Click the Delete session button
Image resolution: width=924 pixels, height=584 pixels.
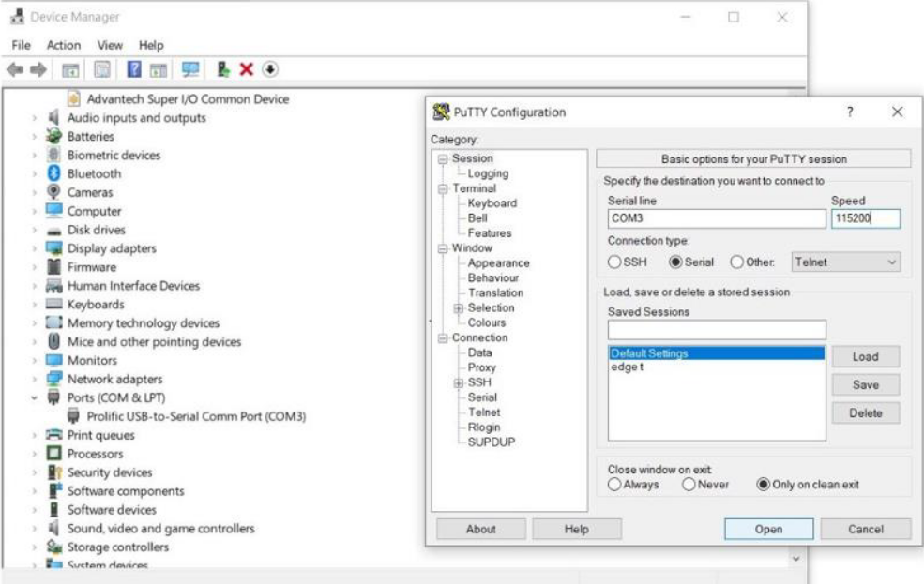point(865,412)
